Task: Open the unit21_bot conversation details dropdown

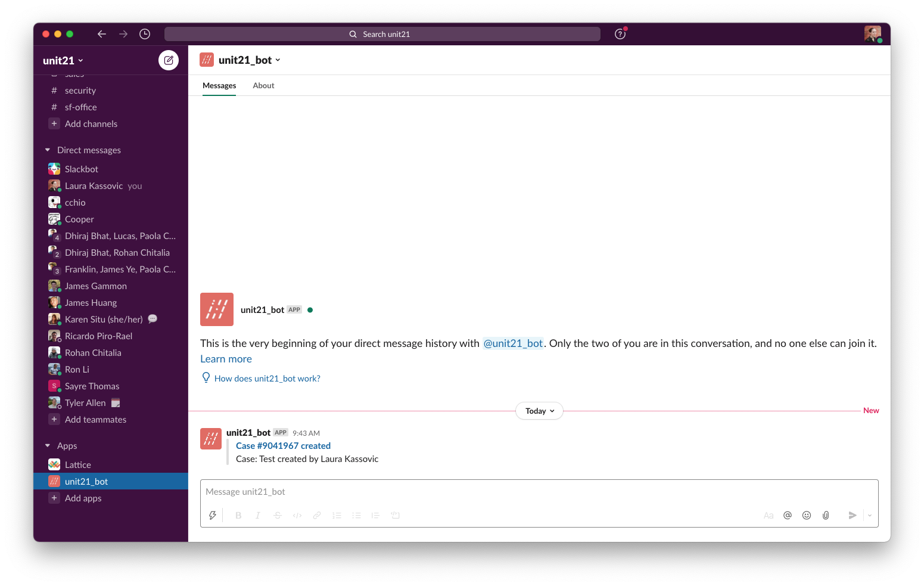Action: (x=249, y=60)
